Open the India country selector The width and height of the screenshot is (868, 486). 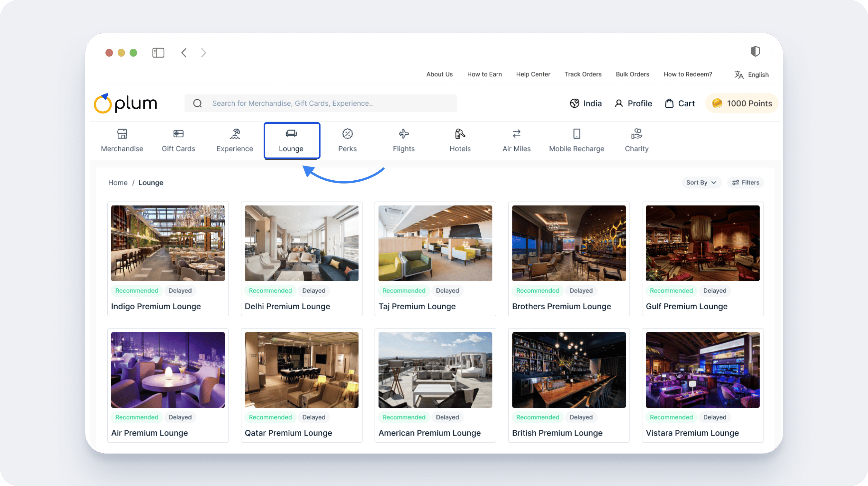click(586, 104)
